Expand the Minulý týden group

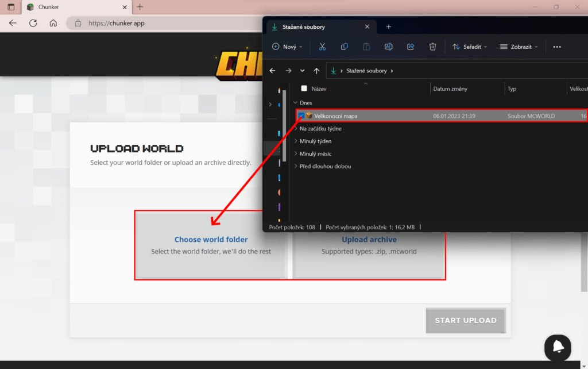296,141
